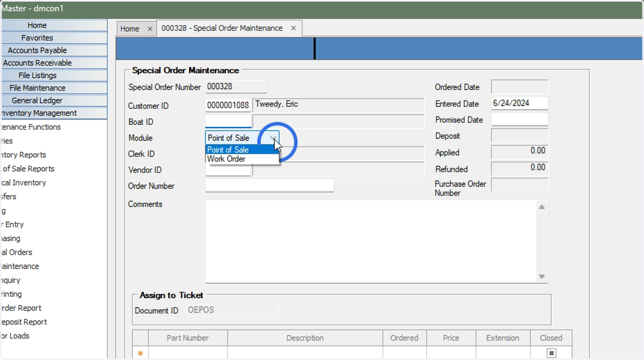Open Purchasing sidebar item

pos(10,239)
